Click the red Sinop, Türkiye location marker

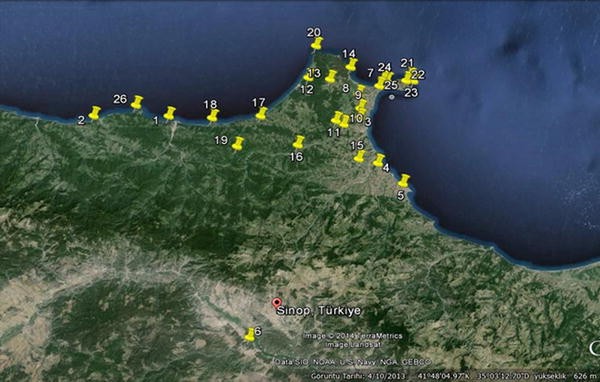(x=276, y=304)
